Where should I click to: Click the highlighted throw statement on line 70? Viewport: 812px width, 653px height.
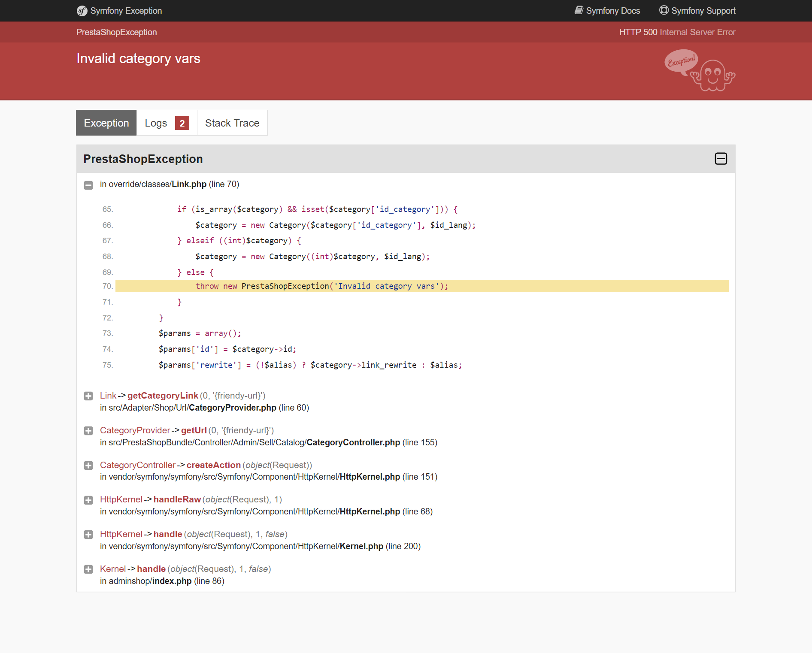click(422, 286)
